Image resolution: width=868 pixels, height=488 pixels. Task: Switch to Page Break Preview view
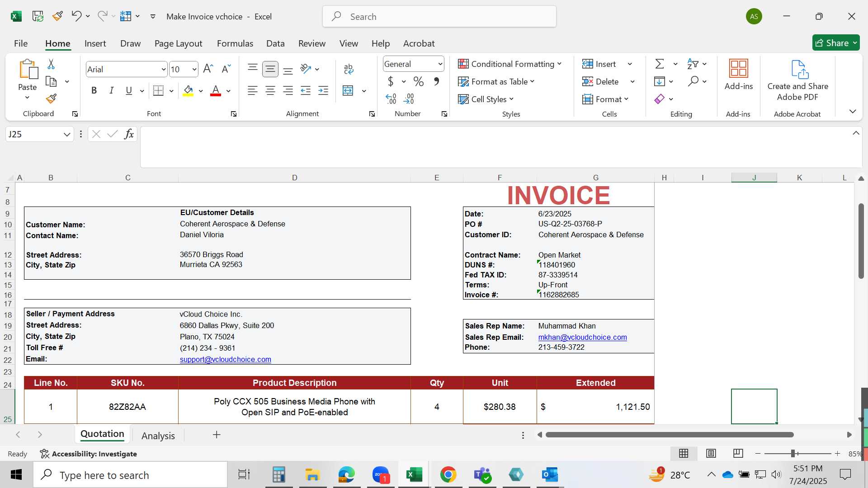pyautogui.click(x=738, y=453)
